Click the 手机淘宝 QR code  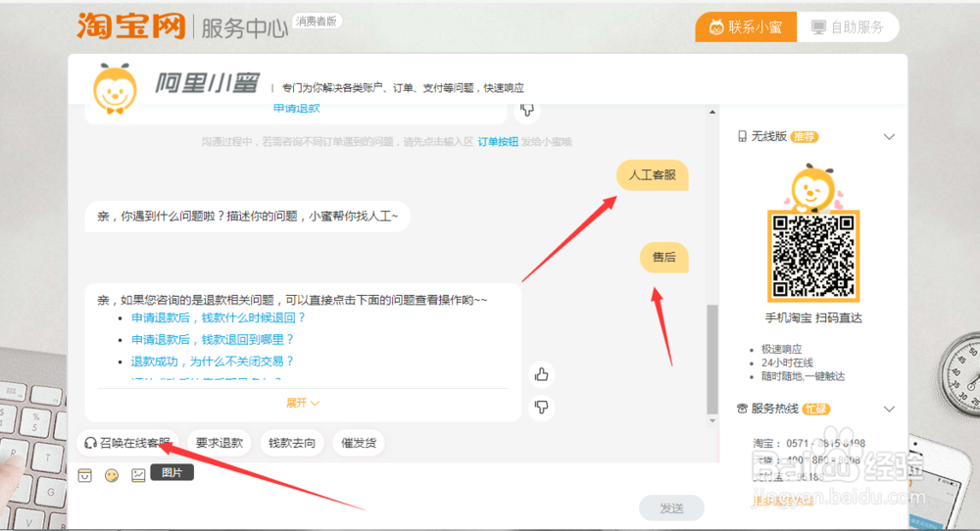point(813,256)
